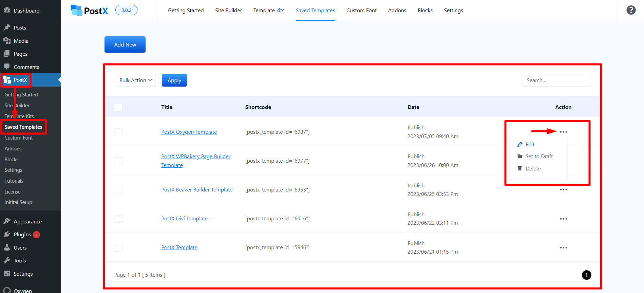Click the Set to Draft folder icon

point(520,156)
